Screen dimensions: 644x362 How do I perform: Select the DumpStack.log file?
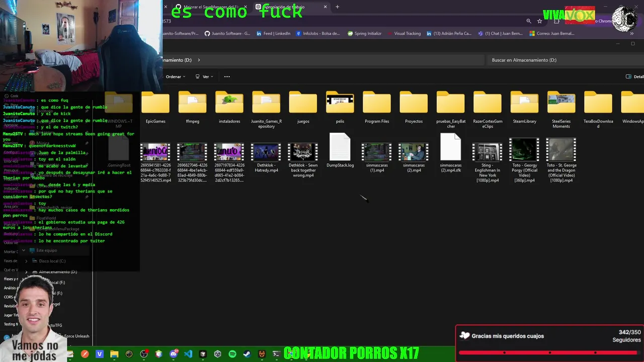(x=340, y=150)
